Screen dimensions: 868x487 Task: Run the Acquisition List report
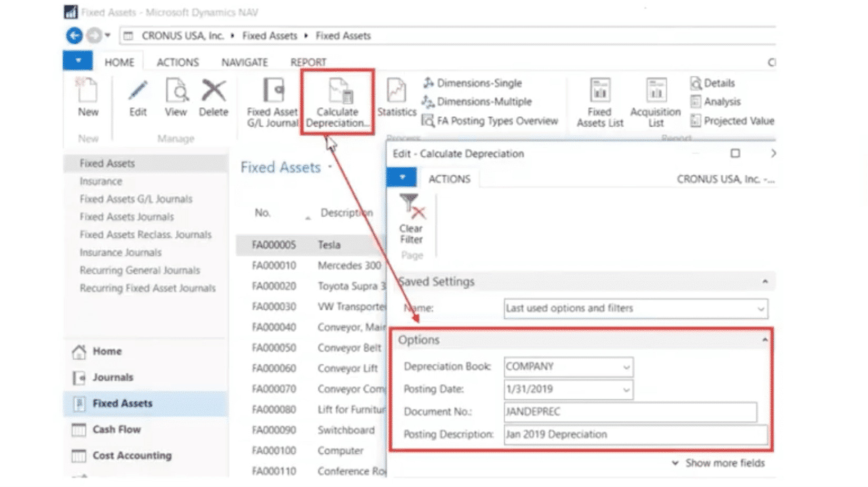pyautogui.click(x=655, y=103)
